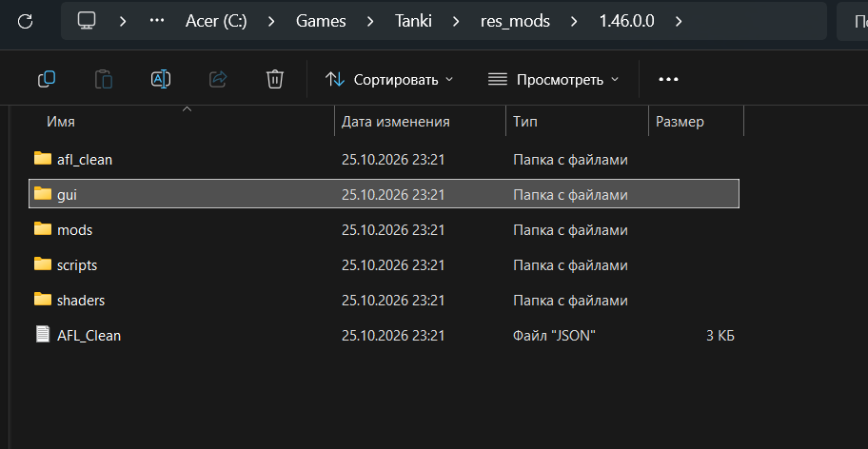Viewport: 868px width, 449px height.
Task: Click the Copy icon in toolbar
Action: [x=47, y=80]
